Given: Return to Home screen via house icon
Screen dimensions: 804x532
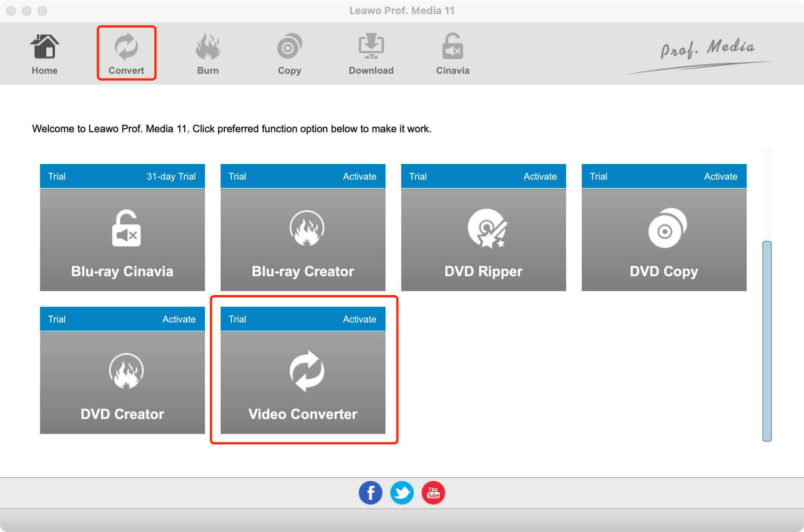Looking at the screenshot, I should click(x=44, y=52).
